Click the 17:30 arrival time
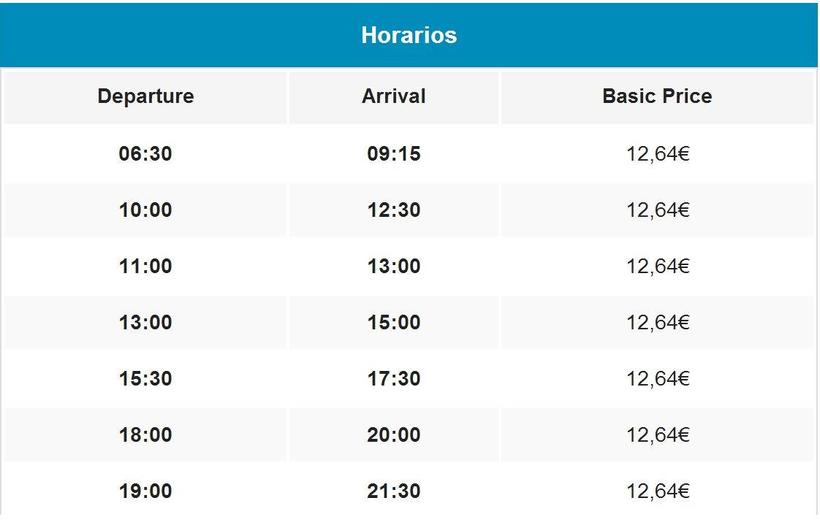Image resolution: width=820 pixels, height=525 pixels. [x=393, y=379]
